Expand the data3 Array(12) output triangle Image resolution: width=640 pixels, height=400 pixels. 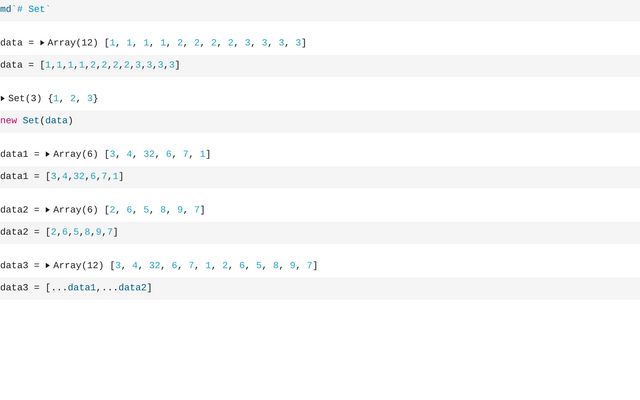pos(48,266)
